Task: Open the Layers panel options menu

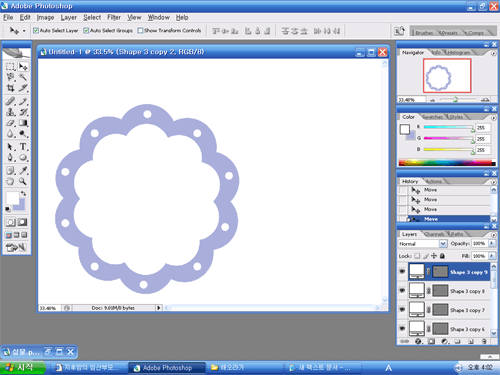Action: coord(493,235)
